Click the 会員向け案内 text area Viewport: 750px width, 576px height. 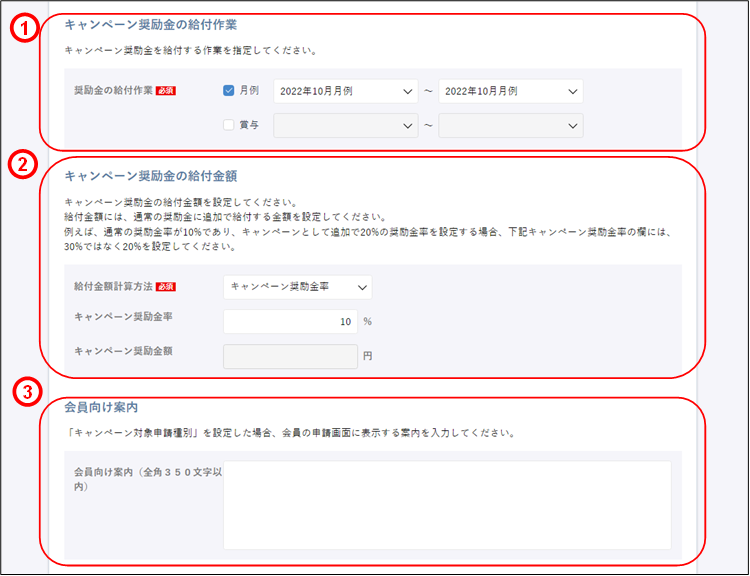[x=447, y=505]
